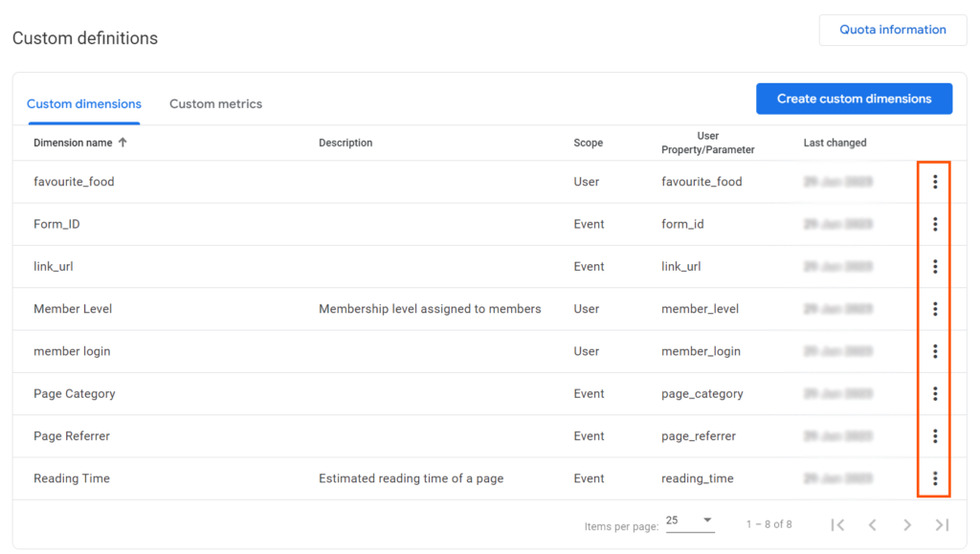Image resolution: width=980 pixels, height=554 pixels.
Task: Open more options for Page Referrer row
Action: click(x=935, y=436)
